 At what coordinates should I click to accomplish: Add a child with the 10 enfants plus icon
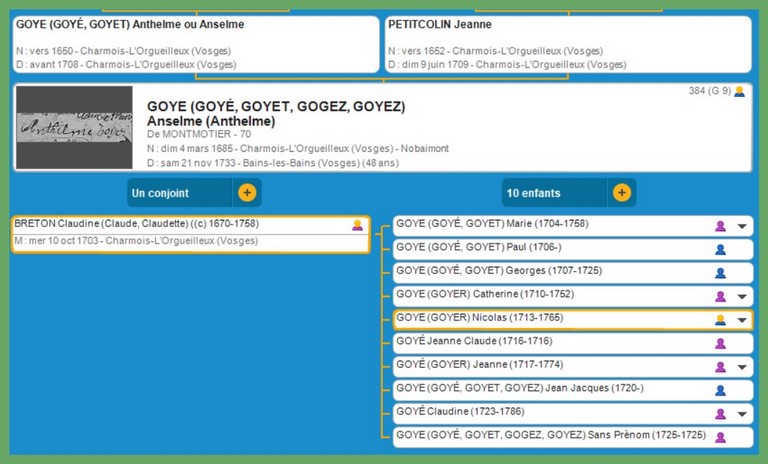(x=622, y=193)
